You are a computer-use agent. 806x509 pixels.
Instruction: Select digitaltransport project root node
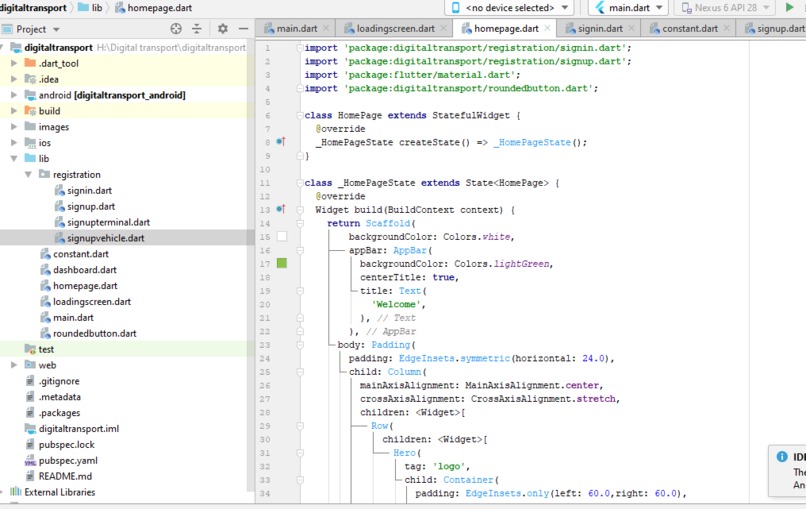[x=58, y=48]
